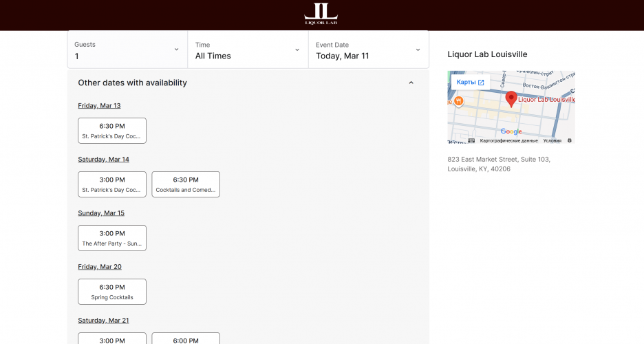644x344 pixels.
Task: Click the Saturday, Mar 21 date link
Action: coord(103,321)
